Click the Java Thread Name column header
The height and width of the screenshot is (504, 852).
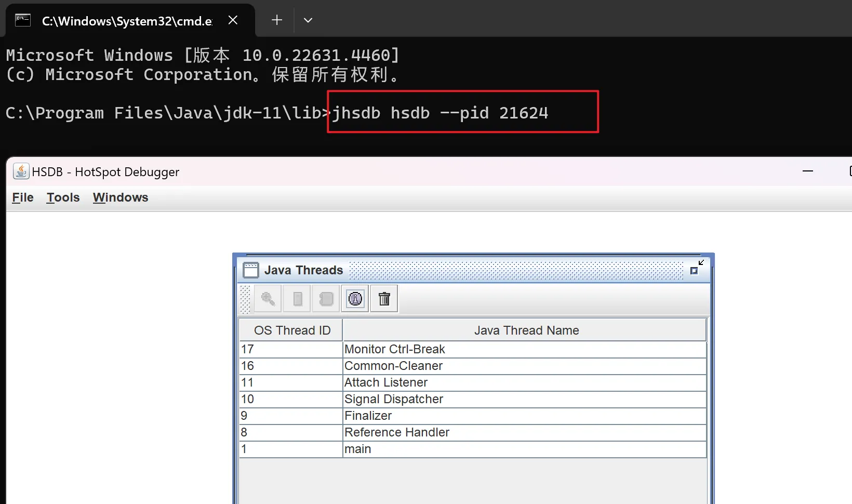click(x=525, y=330)
